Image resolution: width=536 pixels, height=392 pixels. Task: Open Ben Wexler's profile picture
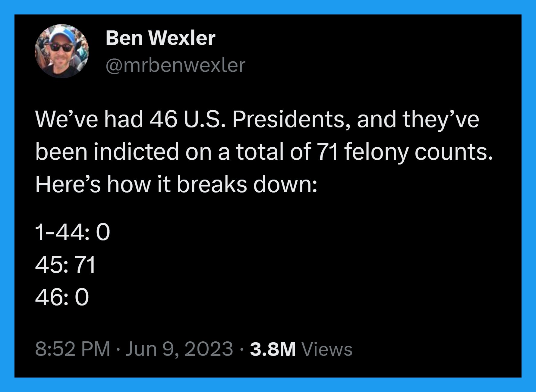pos(62,51)
